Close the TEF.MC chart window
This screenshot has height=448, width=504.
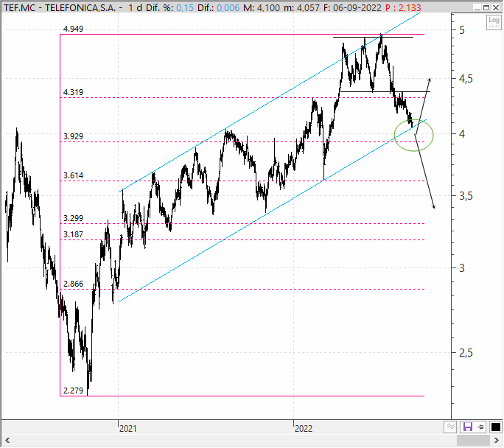pyautogui.click(x=496, y=7)
